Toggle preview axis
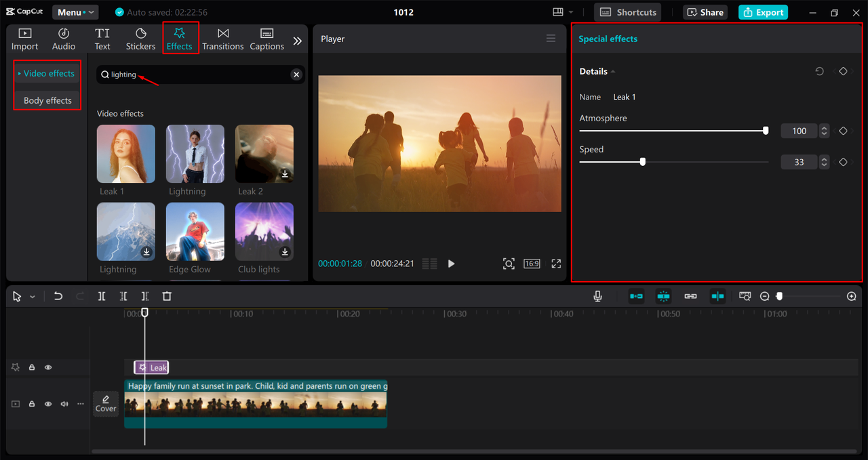The image size is (868, 460). (717, 296)
